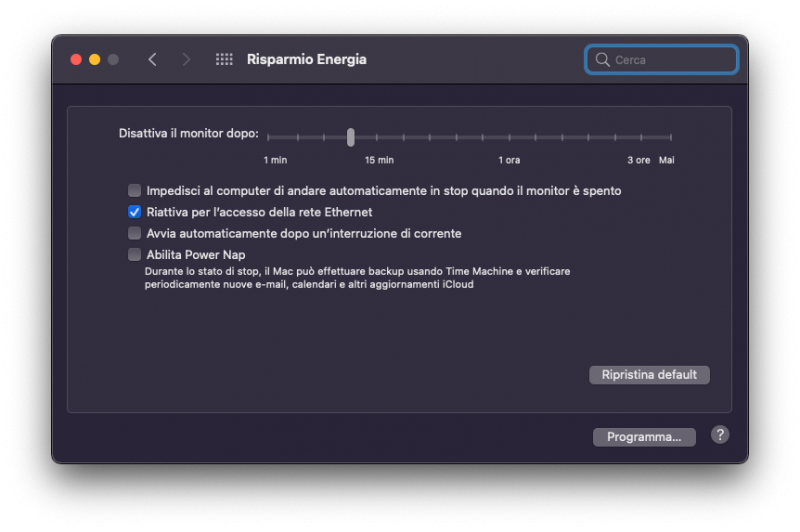This screenshot has height=532, width=800.
Task: Set monitor slider to the 1 ora tick
Action: pos(509,137)
